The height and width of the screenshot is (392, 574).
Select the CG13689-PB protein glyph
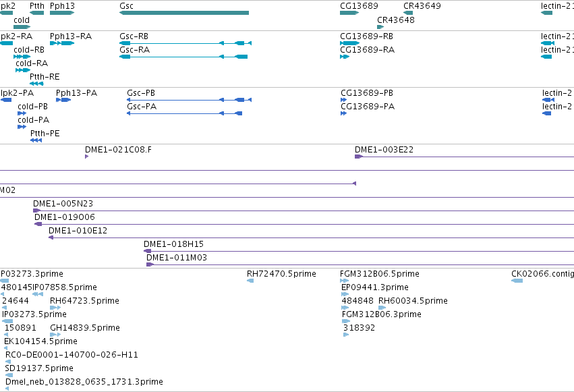[343, 100]
